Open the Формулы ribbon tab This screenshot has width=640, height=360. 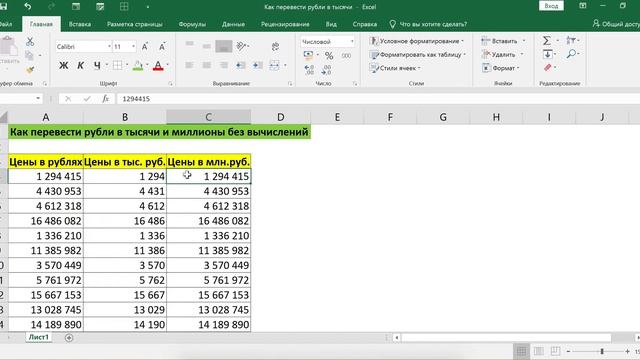[x=192, y=24]
